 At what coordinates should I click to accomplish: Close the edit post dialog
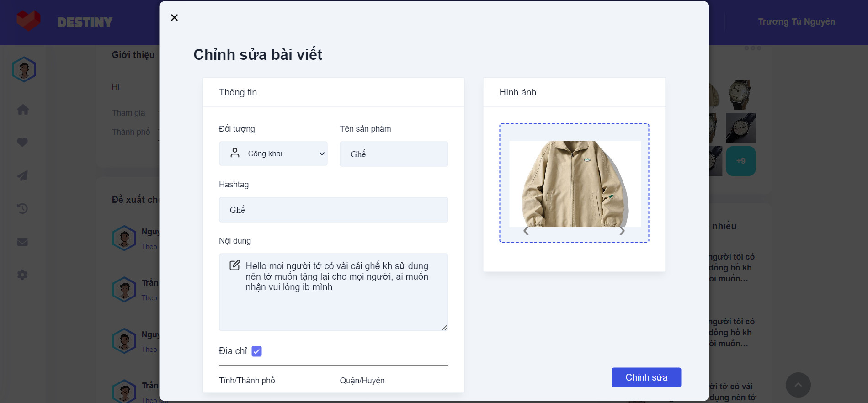pos(174,18)
